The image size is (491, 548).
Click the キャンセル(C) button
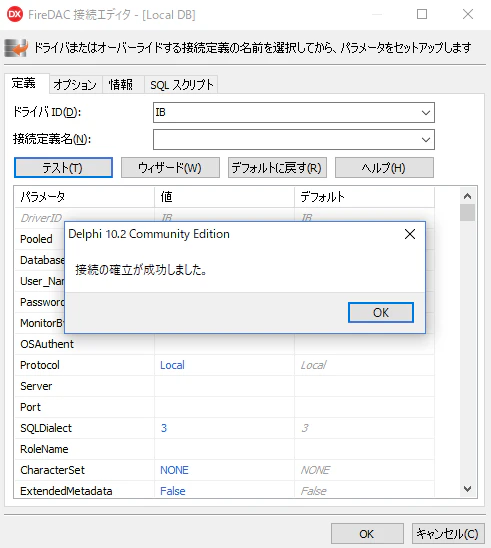[448, 534]
